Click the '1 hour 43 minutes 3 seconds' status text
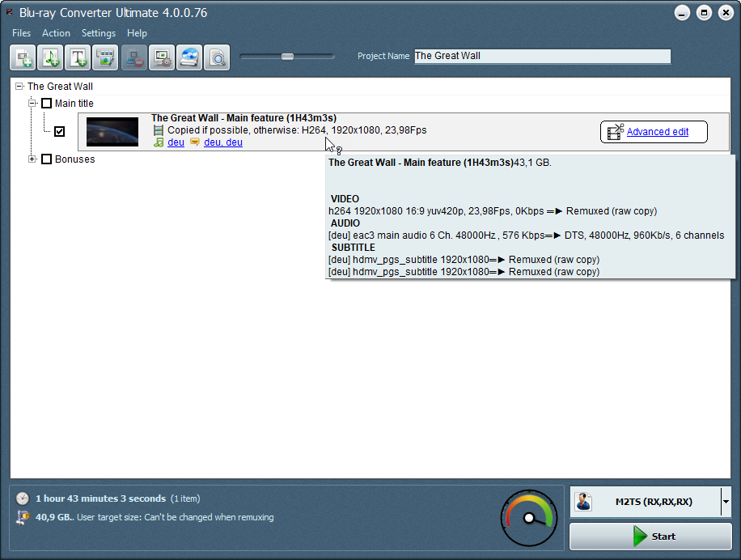 pyautogui.click(x=100, y=498)
